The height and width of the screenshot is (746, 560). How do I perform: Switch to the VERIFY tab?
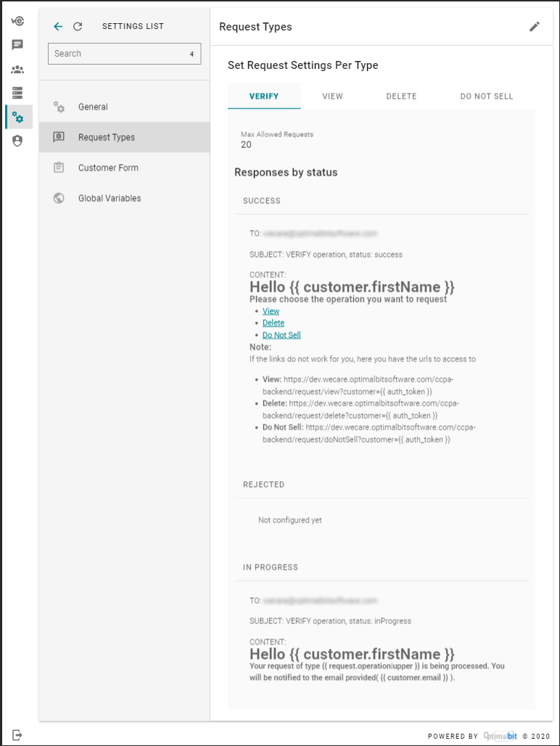[x=264, y=96]
